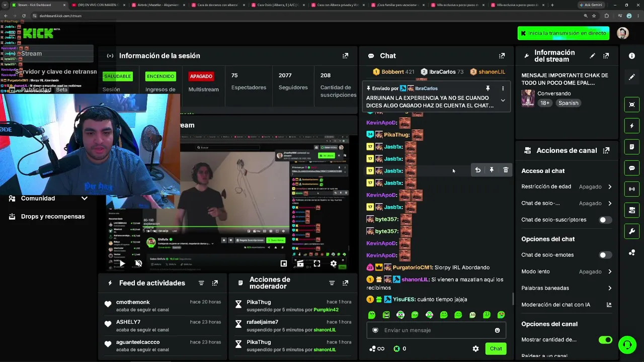Play the stream preview video
The image size is (644, 362).
click(x=122, y=263)
